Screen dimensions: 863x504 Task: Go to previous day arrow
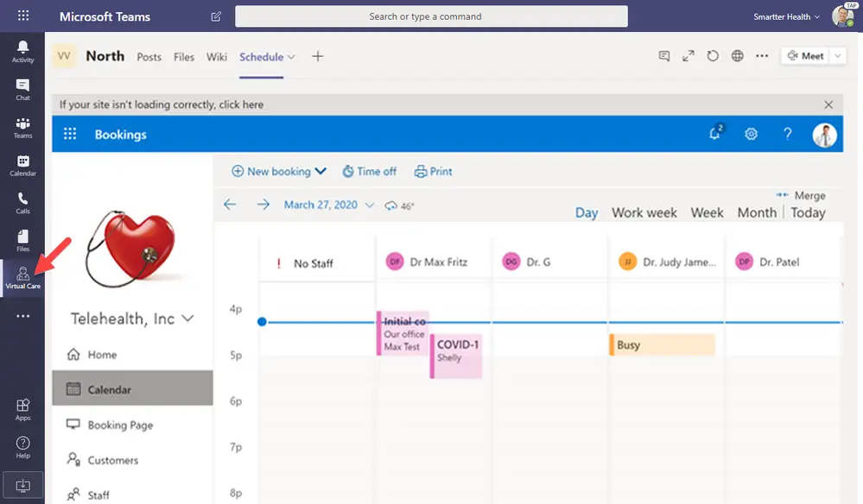coord(230,205)
